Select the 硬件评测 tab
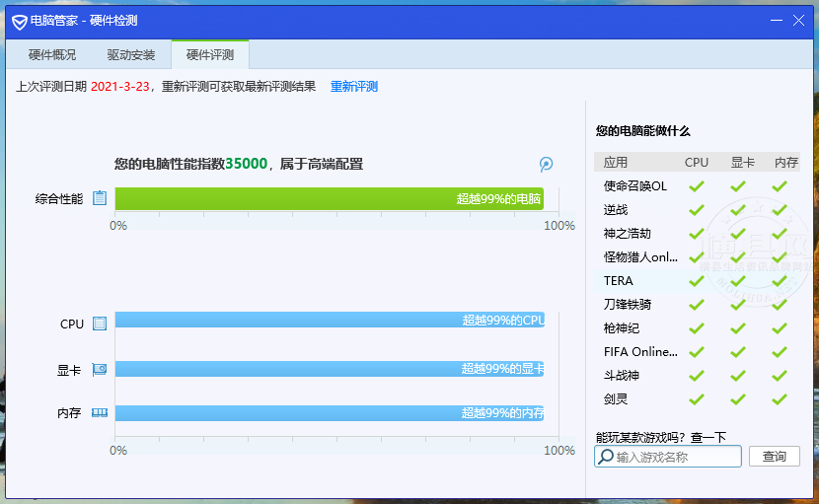Screen dimensions: 819x504 pyautogui.click(x=210, y=55)
